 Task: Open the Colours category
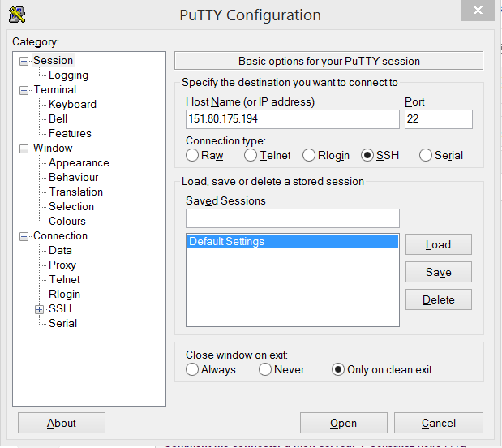(x=67, y=222)
